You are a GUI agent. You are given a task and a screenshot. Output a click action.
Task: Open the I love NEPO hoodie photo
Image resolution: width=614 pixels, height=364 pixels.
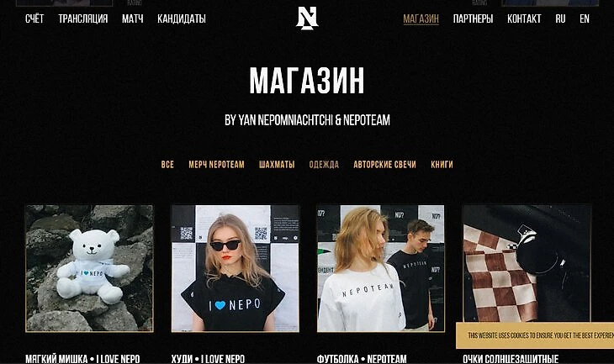click(235, 268)
